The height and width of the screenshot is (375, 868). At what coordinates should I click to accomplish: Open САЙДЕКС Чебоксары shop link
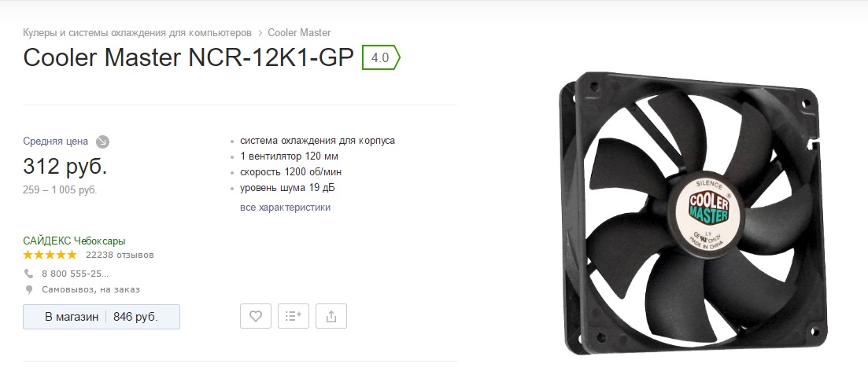74,241
